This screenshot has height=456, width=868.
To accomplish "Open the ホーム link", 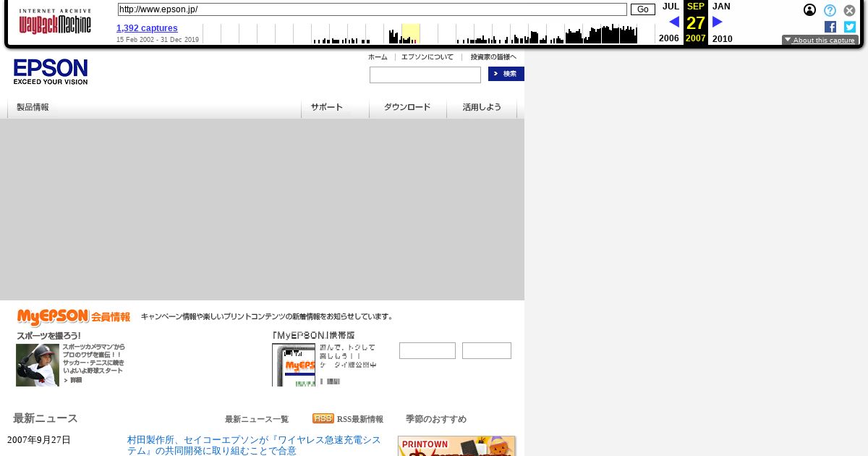I will (378, 56).
